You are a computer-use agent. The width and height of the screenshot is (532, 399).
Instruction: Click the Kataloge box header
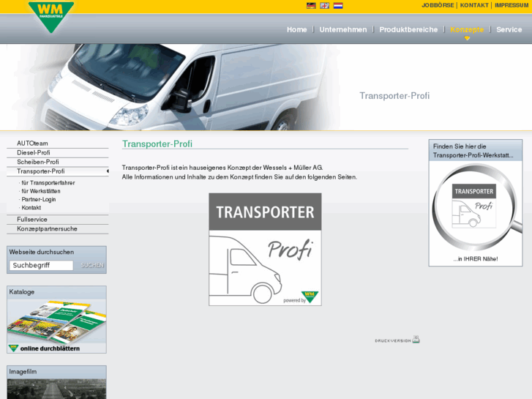point(56,292)
